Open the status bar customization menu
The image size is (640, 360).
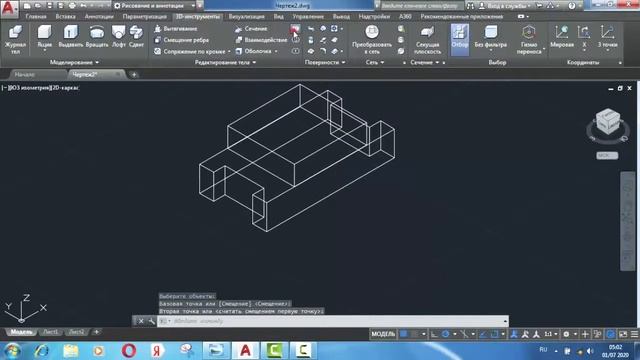point(635,334)
